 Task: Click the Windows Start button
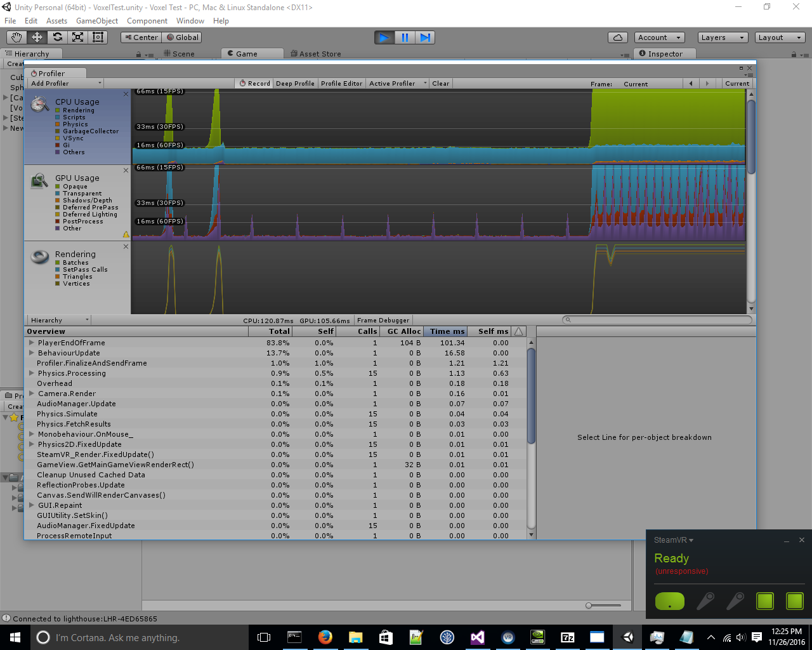pos(15,637)
